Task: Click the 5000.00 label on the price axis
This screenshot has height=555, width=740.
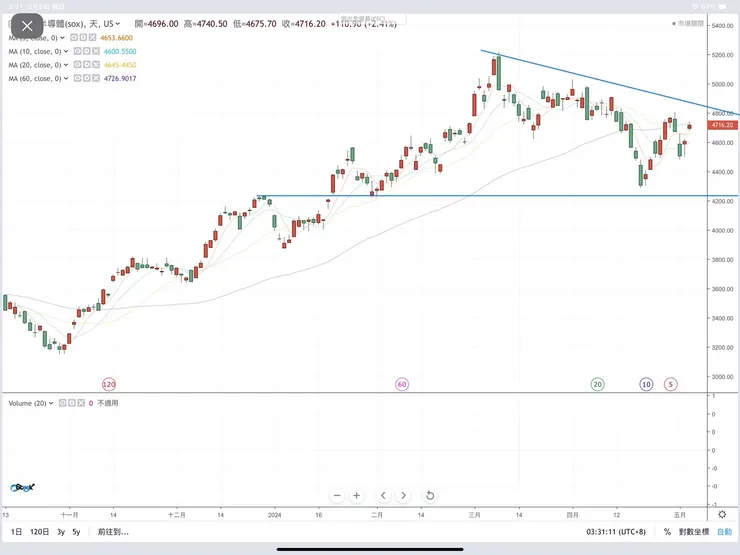Action: [x=723, y=84]
